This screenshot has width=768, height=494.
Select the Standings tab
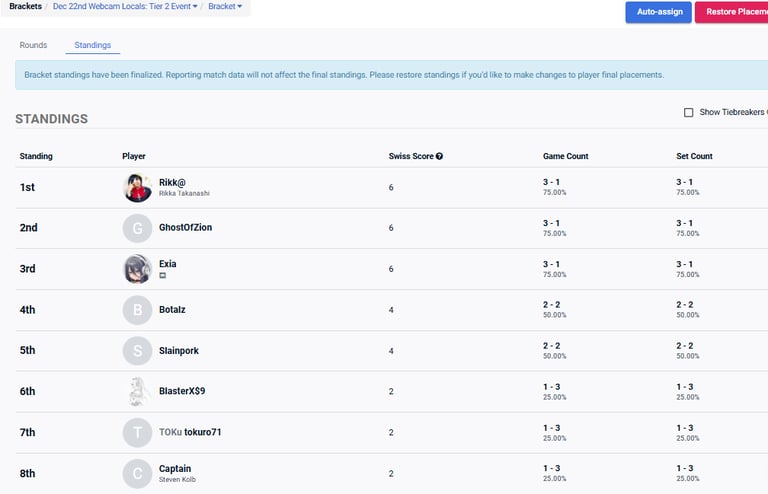tap(93, 45)
